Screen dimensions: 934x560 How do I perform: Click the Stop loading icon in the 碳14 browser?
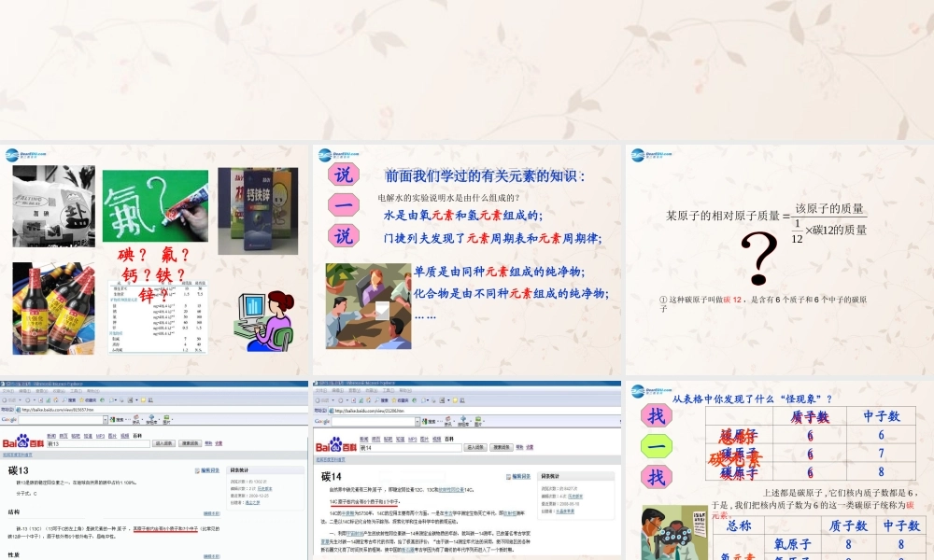[352, 399]
